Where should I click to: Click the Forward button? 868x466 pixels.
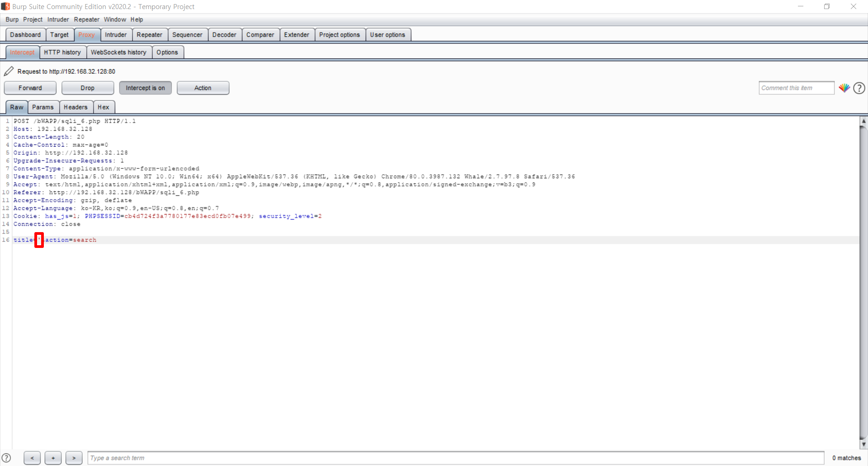coord(30,88)
